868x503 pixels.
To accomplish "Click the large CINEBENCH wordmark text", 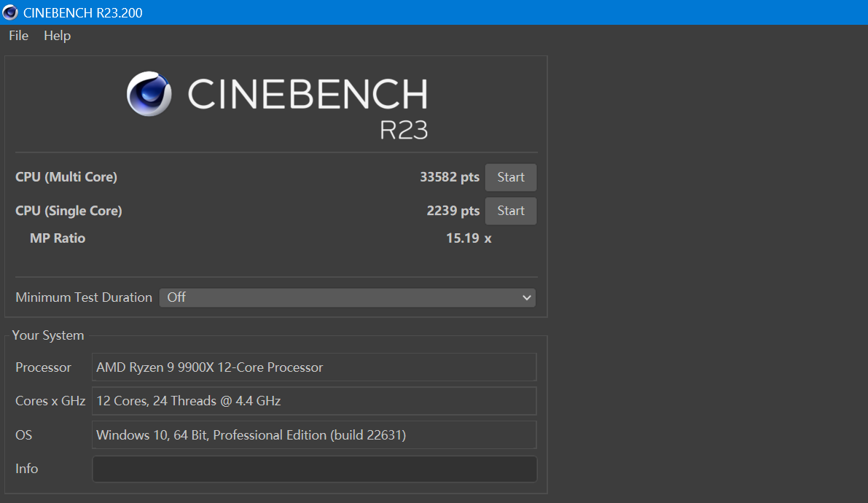I will pyautogui.click(x=307, y=94).
